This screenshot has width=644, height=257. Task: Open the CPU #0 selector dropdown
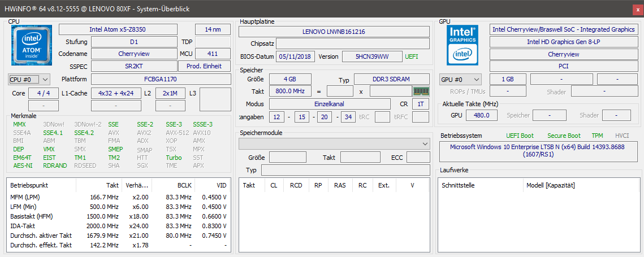pyautogui.click(x=29, y=80)
